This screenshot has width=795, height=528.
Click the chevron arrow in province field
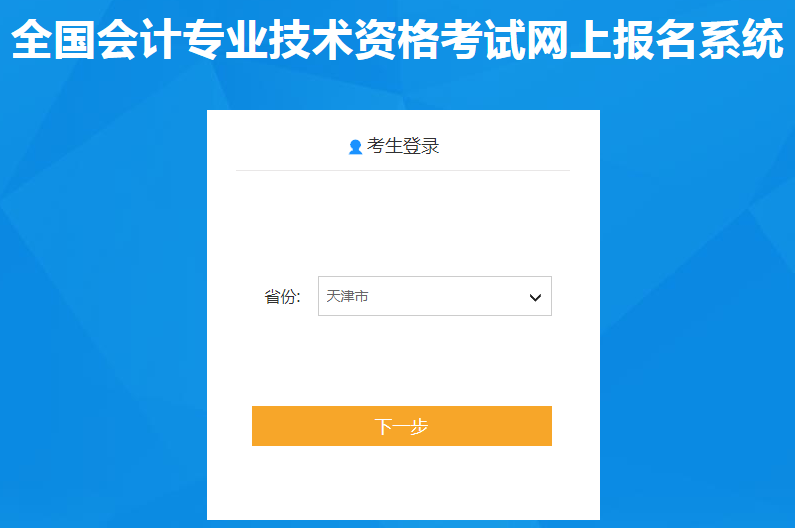click(535, 297)
